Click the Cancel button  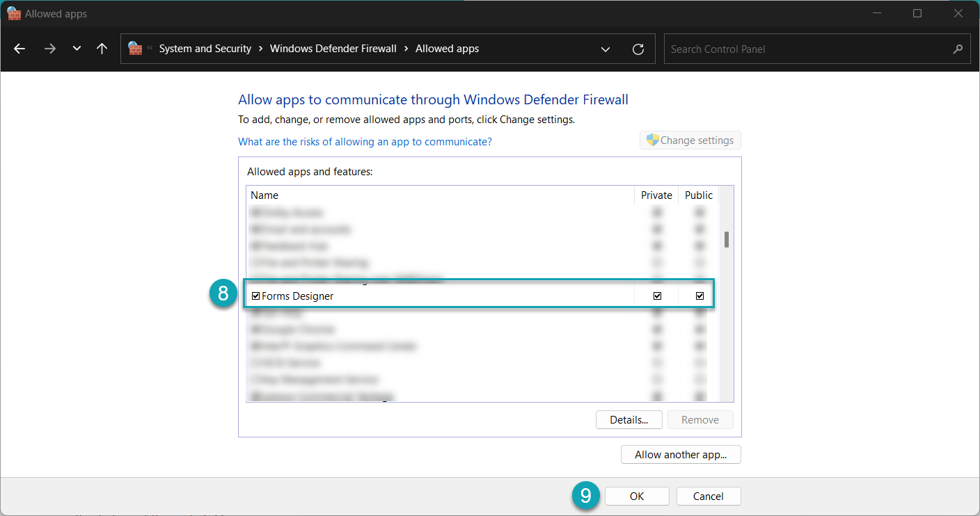click(x=709, y=496)
